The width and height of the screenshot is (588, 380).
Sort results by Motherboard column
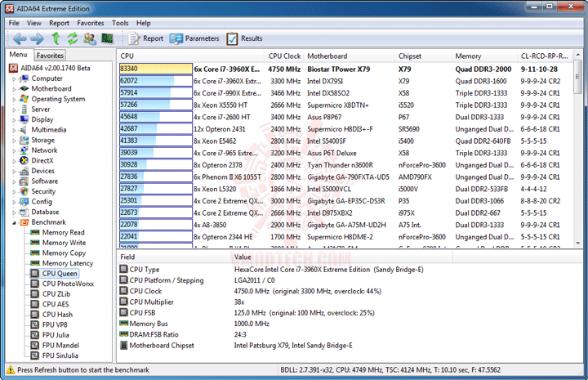coord(349,56)
